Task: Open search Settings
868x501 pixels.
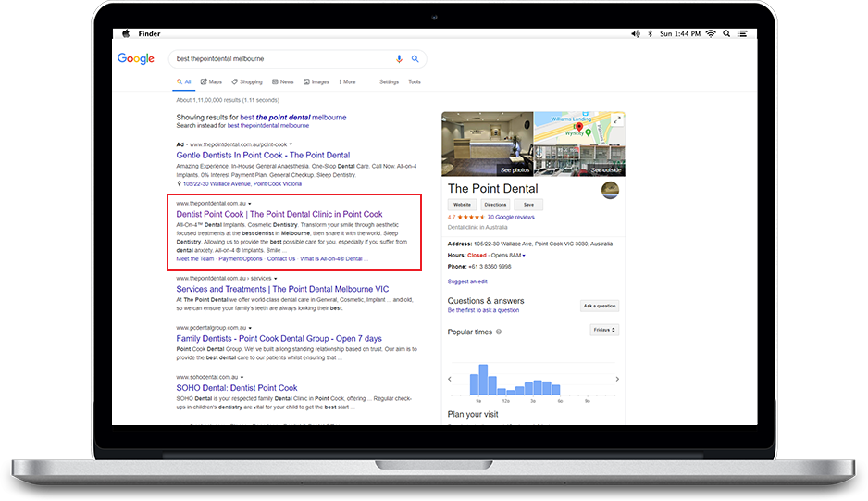Action: coord(390,82)
